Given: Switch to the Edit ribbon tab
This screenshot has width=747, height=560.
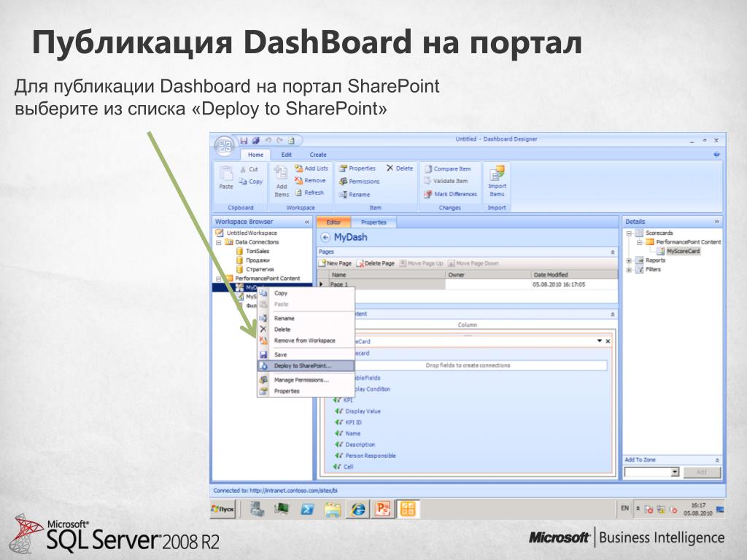Looking at the screenshot, I should pyautogui.click(x=286, y=155).
